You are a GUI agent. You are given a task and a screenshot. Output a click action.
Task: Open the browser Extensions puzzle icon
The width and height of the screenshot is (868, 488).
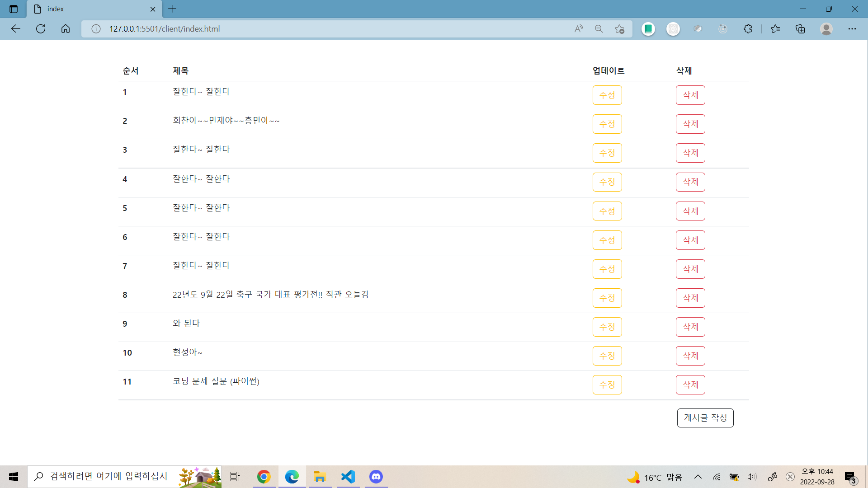click(748, 29)
